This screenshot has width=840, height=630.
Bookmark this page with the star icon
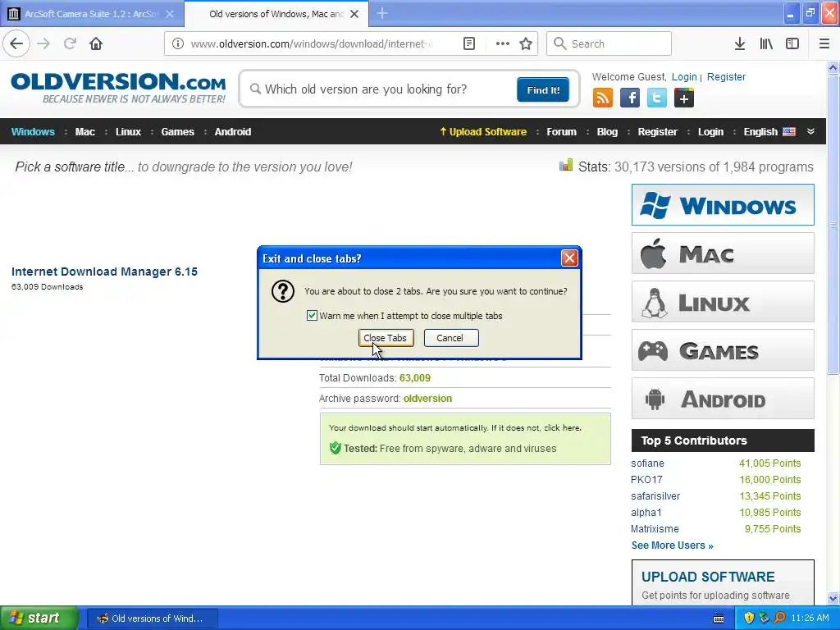[526, 44]
